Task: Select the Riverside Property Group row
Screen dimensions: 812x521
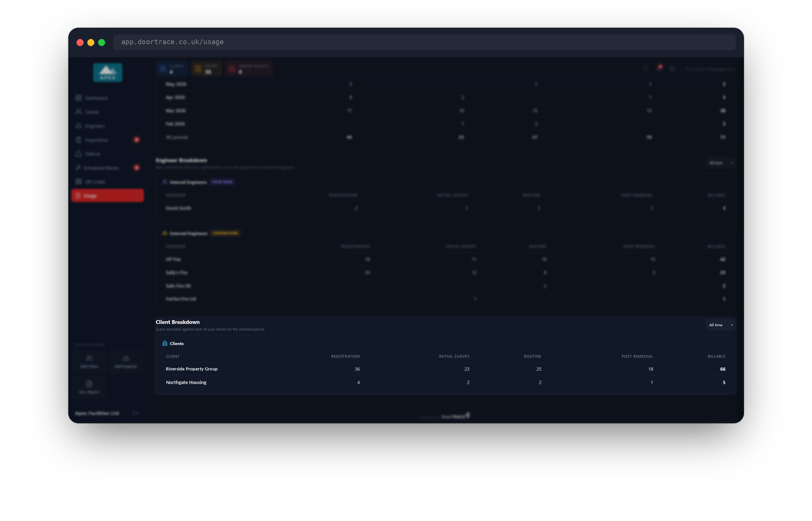Action: pyautogui.click(x=445, y=369)
